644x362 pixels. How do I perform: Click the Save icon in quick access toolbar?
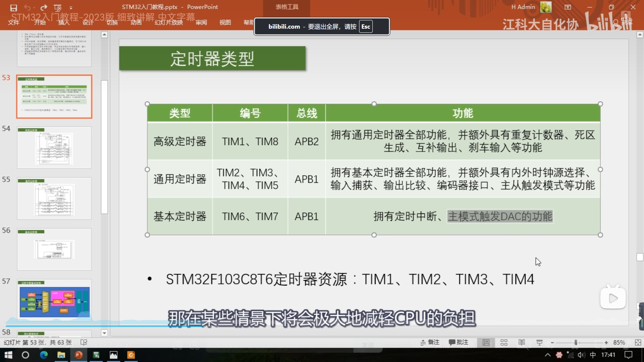[14, 8]
